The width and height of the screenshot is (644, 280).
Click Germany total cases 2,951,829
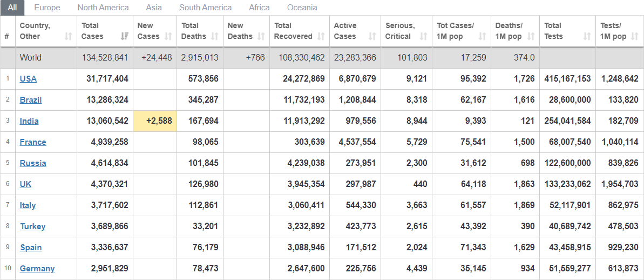109,269
